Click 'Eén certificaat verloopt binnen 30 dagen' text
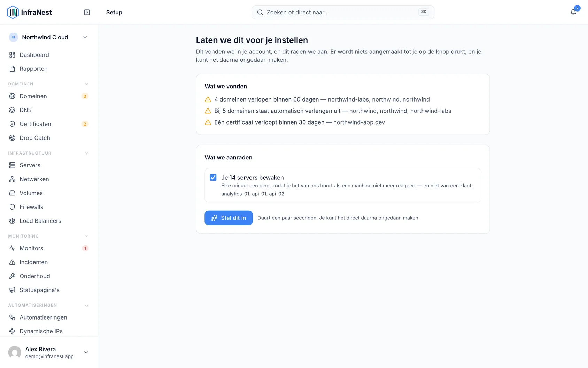 [x=269, y=122]
